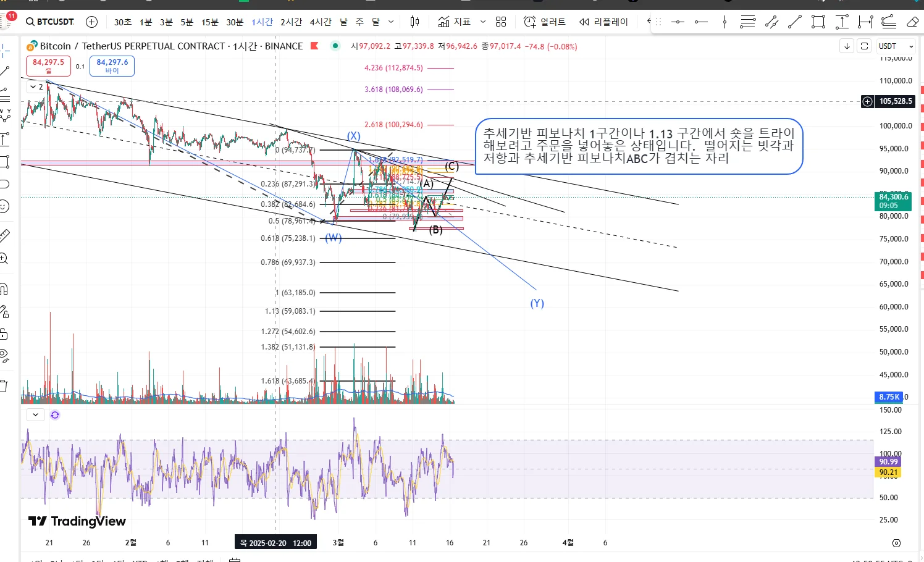Remove drawings with the trash icon
924x562 pixels.
point(5,386)
